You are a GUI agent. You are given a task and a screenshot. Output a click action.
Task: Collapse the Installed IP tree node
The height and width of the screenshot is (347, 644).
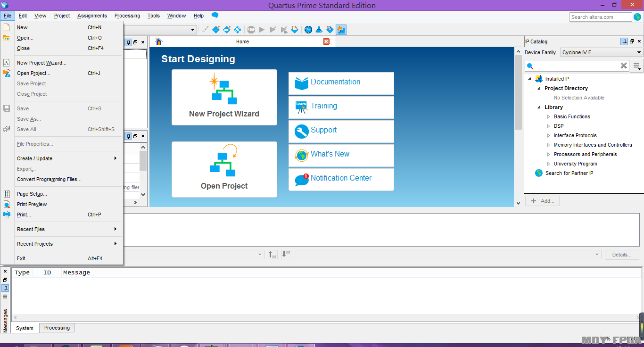point(529,79)
